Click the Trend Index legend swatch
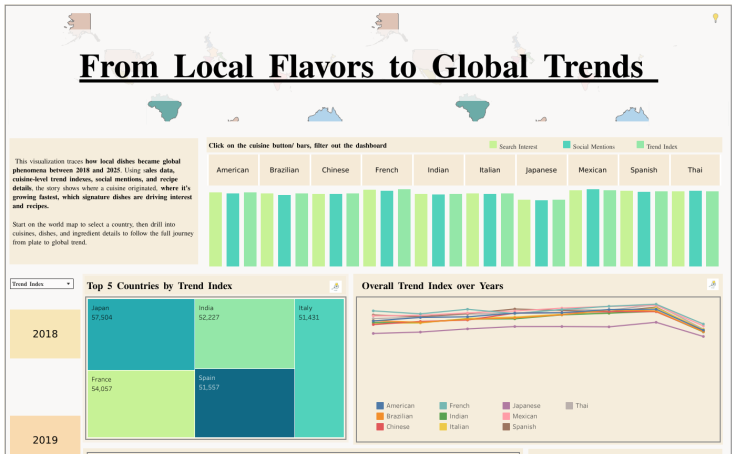The image size is (736, 454). [x=640, y=145]
